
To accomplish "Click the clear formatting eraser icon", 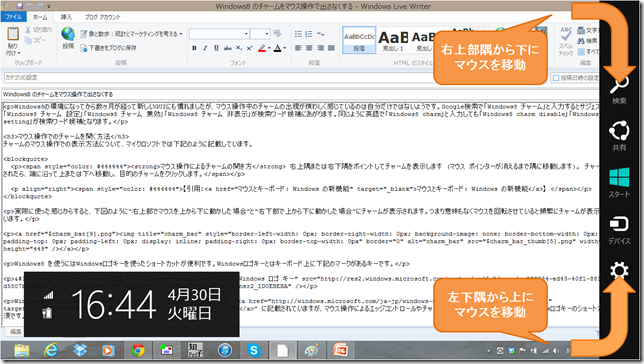I will click(278, 34).
